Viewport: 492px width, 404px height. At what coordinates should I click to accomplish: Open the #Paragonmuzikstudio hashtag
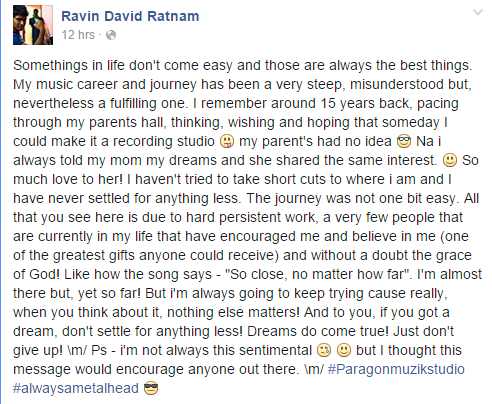(x=396, y=369)
